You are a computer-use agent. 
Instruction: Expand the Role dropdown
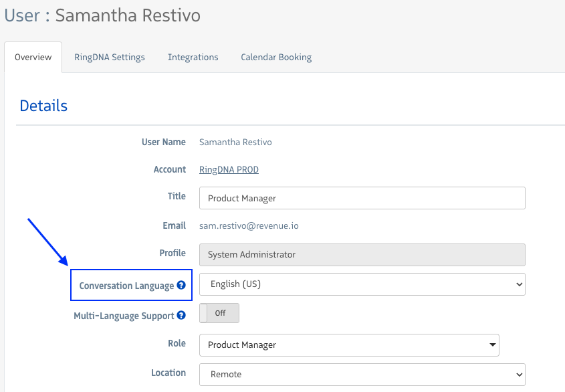point(349,345)
